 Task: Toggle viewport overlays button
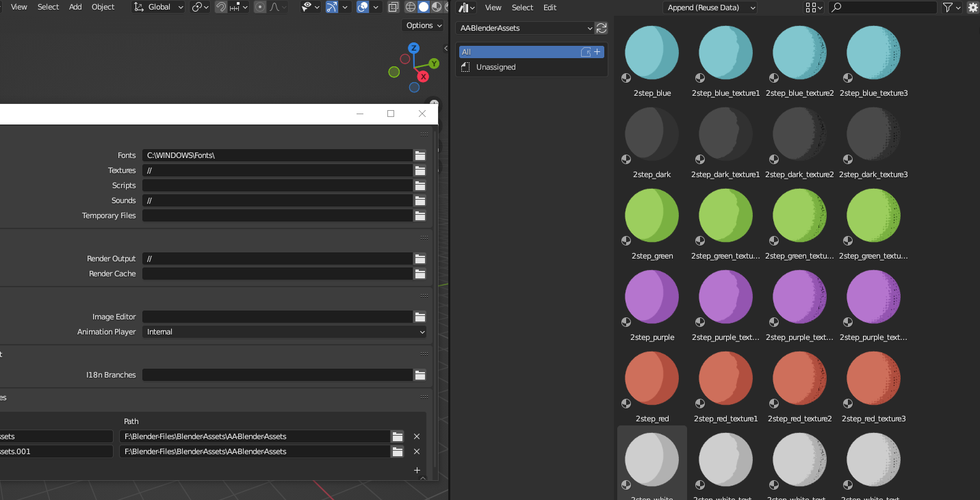[x=363, y=7]
